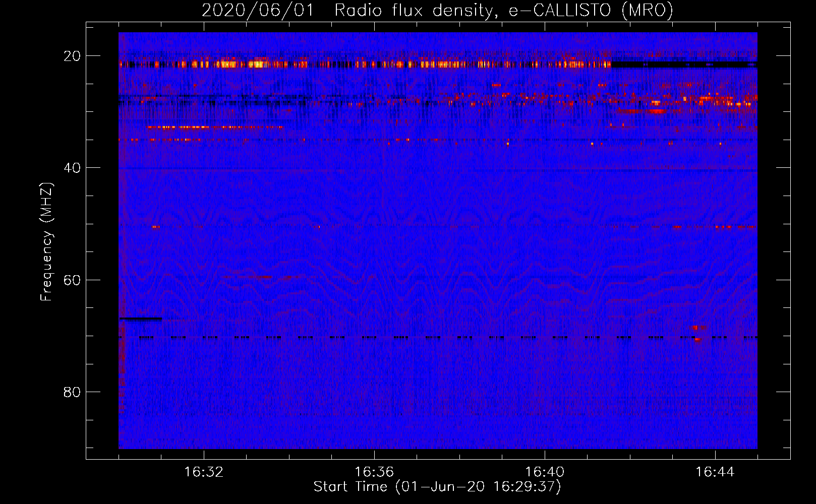Screen dimensions: 816x504
Task: Click the 40 MHz frequency tick label
Action: (x=72, y=168)
